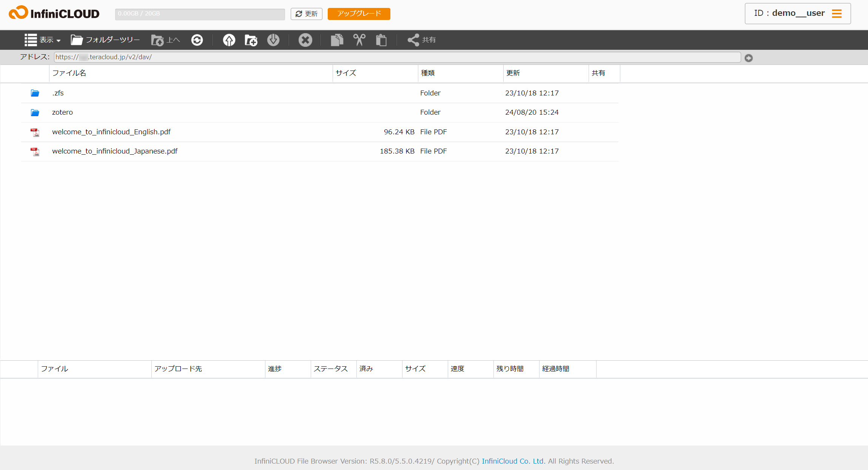This screenshot has width=868, height=470.
Task: Click the reload list circular icon
Action: (197, 40)
